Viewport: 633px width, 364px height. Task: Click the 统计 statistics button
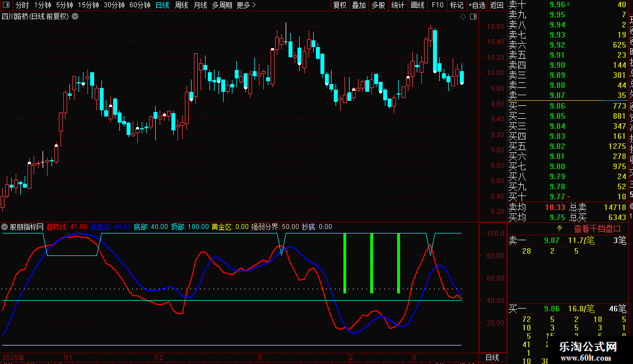(398, 5)
